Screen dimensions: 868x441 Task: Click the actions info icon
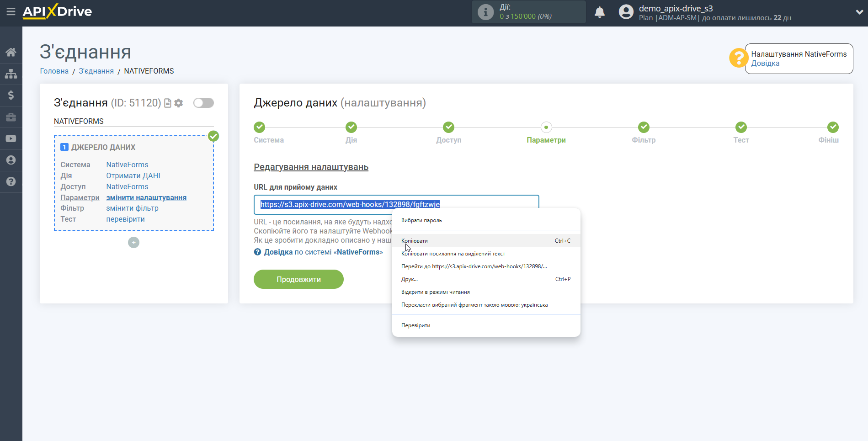point(485,12)
